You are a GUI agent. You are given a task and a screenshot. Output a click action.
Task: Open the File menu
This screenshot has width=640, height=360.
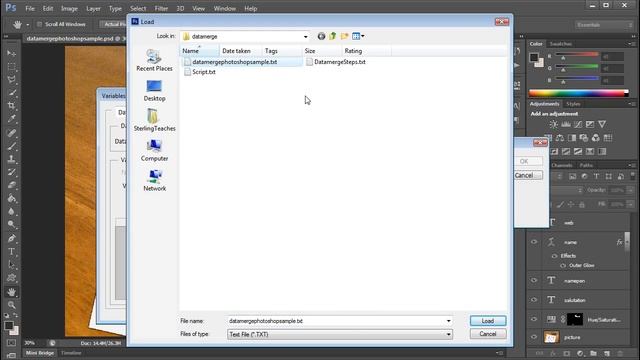(x=30, y=8)
